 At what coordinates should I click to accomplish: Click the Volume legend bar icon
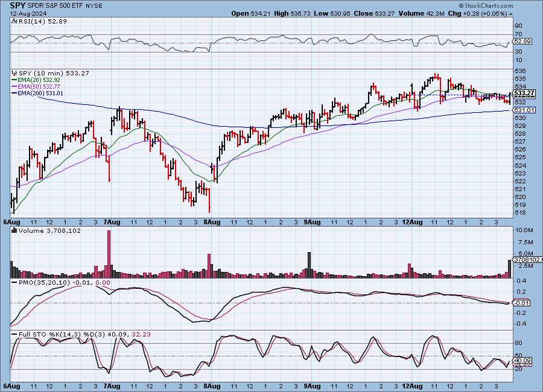coord(14,230)
